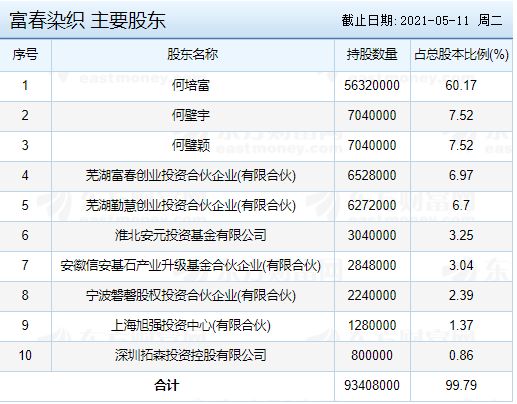Click the 股东名称 column header
This screenshot has width=517, height=404.
[x=193, y=54]
